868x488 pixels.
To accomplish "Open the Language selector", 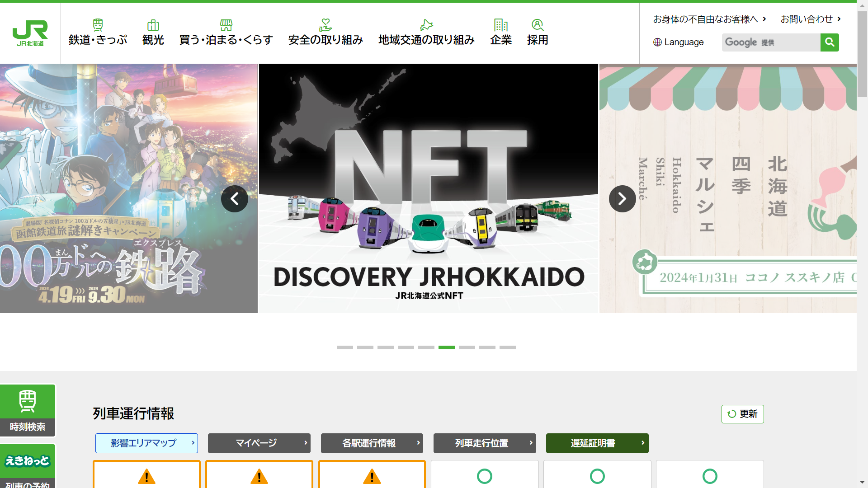I will [679, 42].
